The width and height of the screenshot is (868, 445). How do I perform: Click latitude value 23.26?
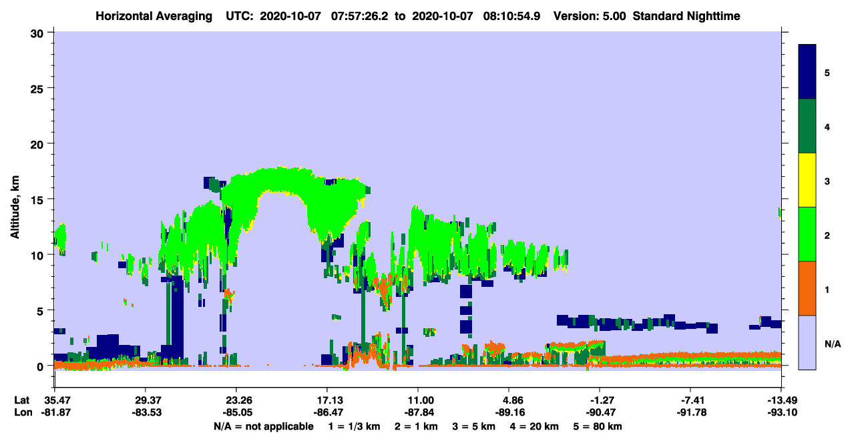point(236,400)
